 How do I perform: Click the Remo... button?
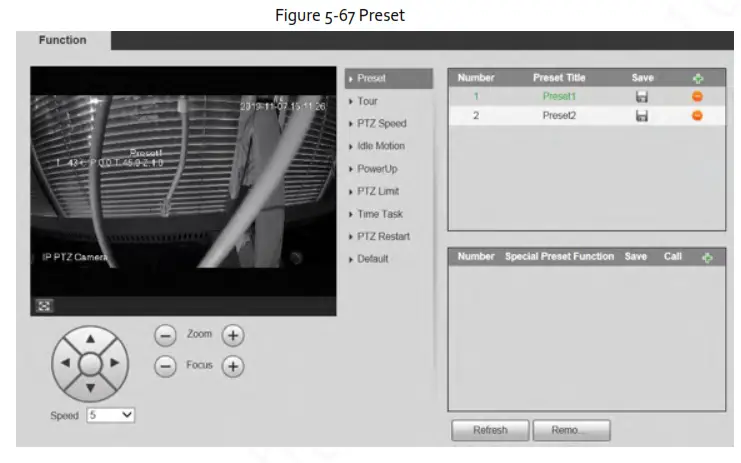coord(571,430)
